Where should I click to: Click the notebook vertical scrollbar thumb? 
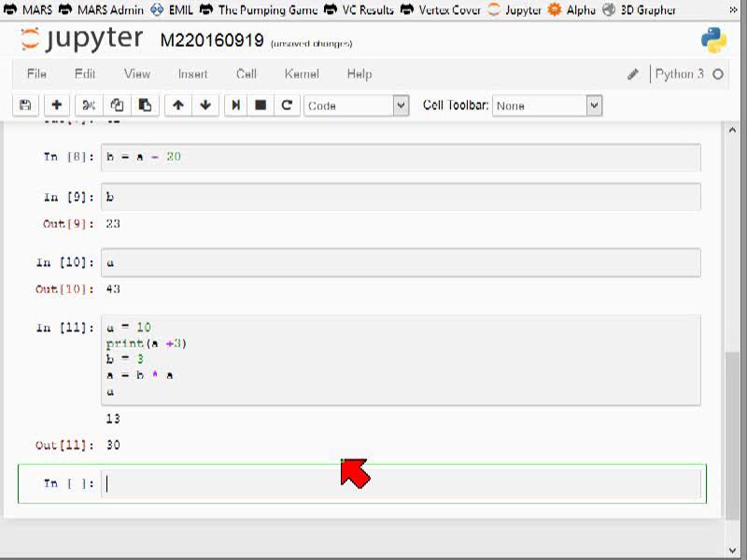[732, 436]
